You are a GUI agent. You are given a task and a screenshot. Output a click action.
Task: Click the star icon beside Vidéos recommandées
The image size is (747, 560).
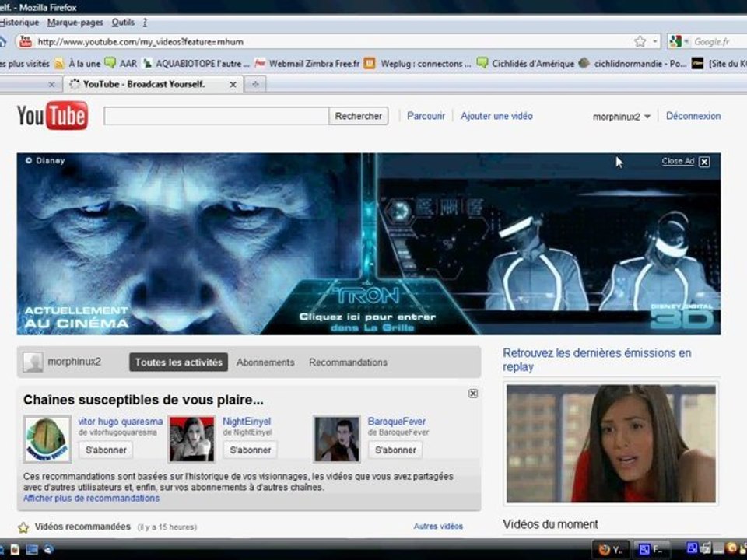23,527
